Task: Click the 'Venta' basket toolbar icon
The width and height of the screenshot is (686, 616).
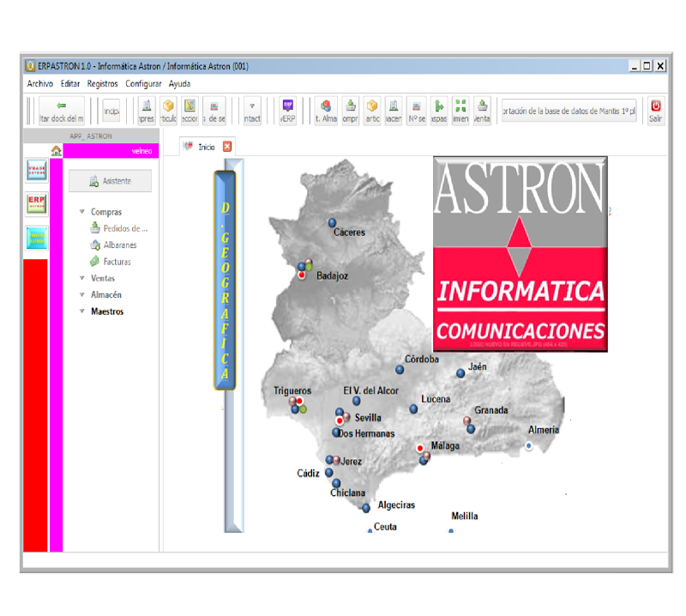Action: [482, 111]
